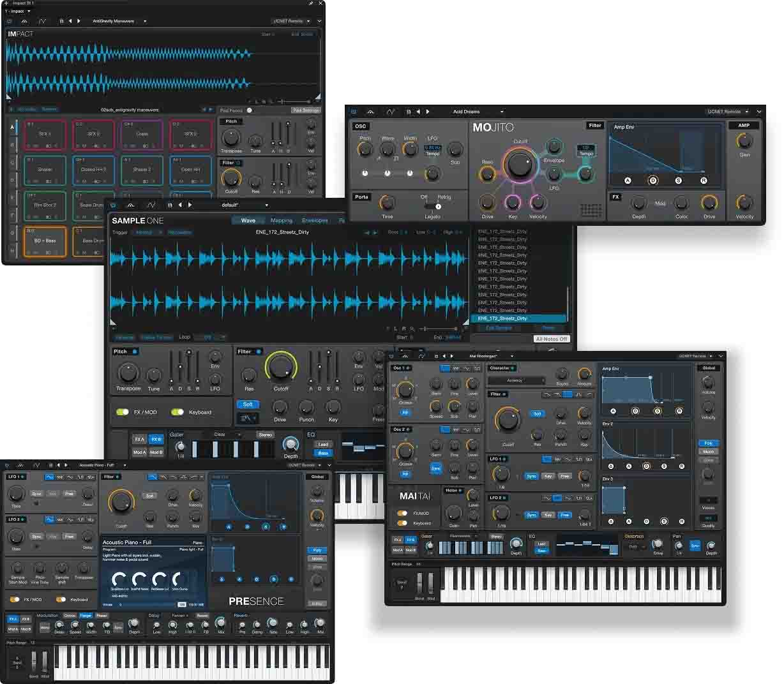Click the Mojito AMP Gain knob
The image size is (784, 684).
point(744,140)
